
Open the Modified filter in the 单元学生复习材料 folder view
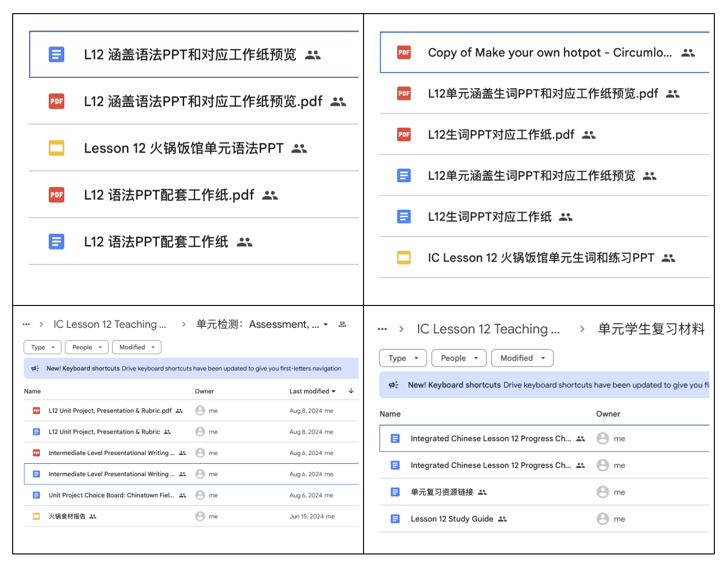click(x=522, y=358)
